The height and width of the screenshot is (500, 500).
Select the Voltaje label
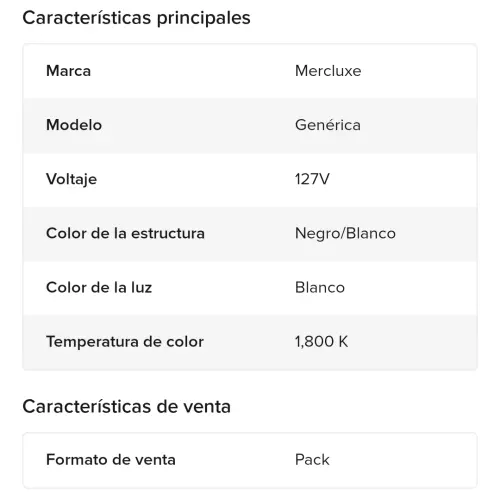point(72,179)
